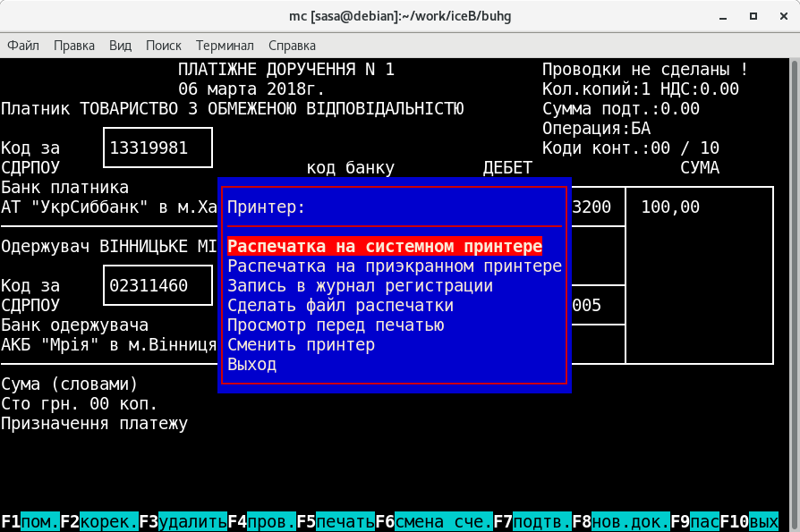Click АКБ "Мрія" в м.Вінниця text

point(109,345)
